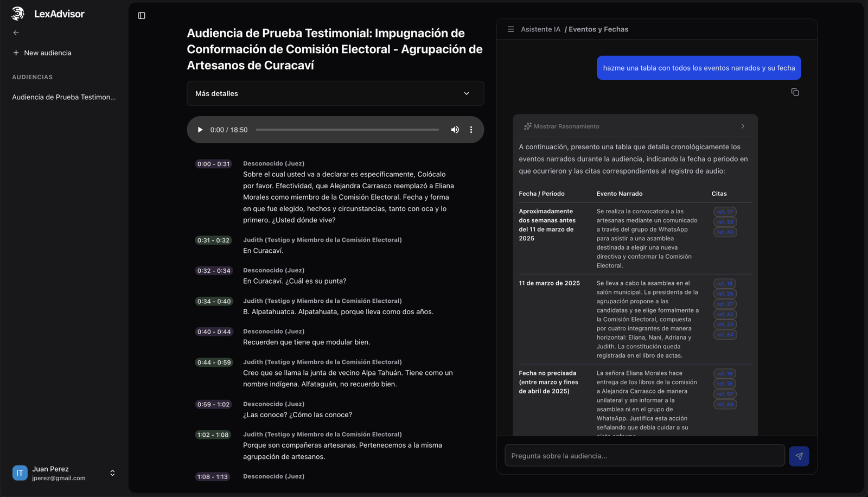Seek on the audio progress bar
The image size is (868, 497).
347,130
